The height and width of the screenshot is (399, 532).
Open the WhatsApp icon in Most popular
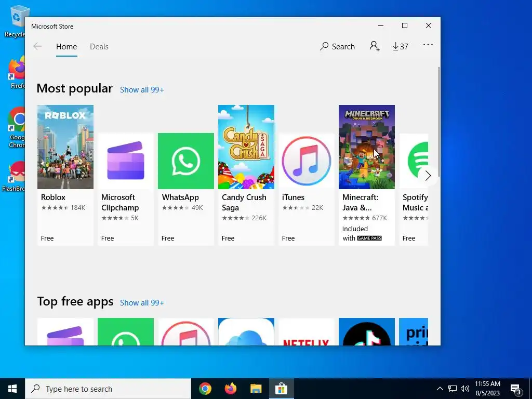pos(186,161)
